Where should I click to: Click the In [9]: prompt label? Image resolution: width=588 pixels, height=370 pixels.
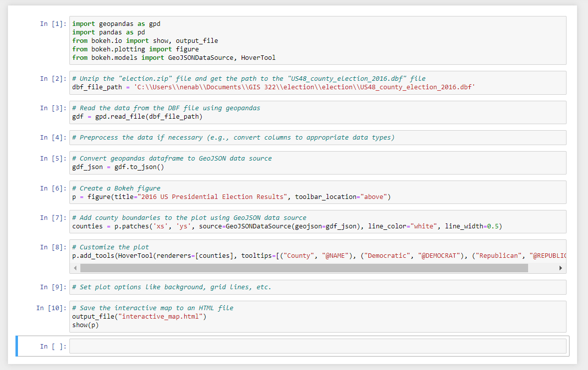[x=53, y=287]
